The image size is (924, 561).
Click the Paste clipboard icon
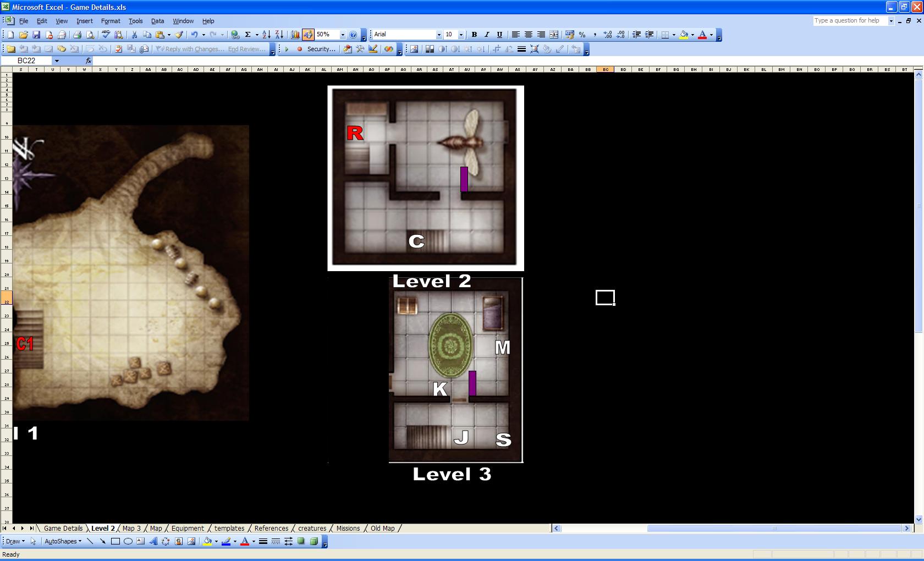coord(160,35)
